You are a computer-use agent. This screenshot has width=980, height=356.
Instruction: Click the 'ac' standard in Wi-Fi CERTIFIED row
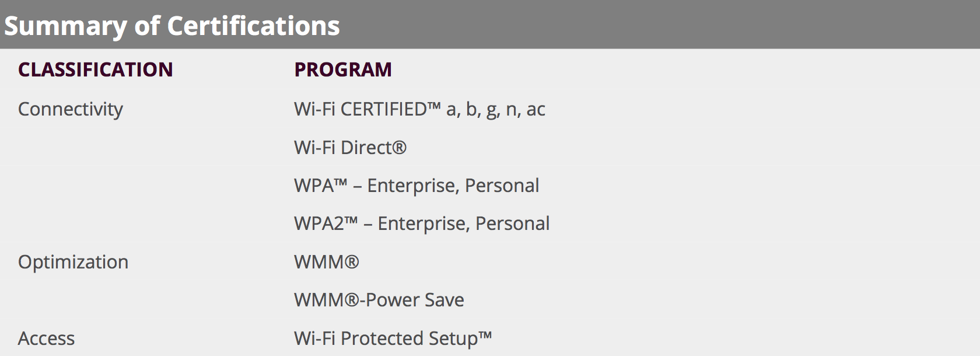click(535, 110)
